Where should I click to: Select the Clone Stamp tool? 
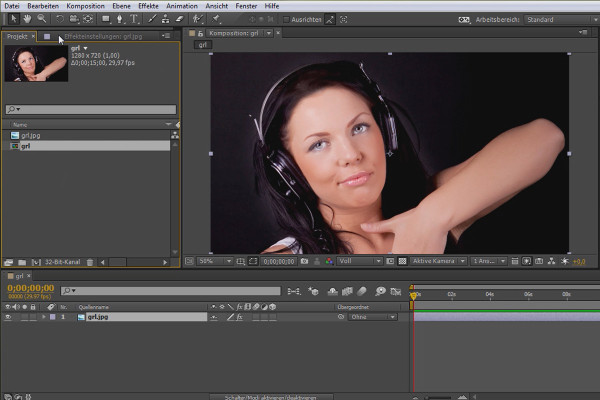pyautogui.click(x=165, y=19)
